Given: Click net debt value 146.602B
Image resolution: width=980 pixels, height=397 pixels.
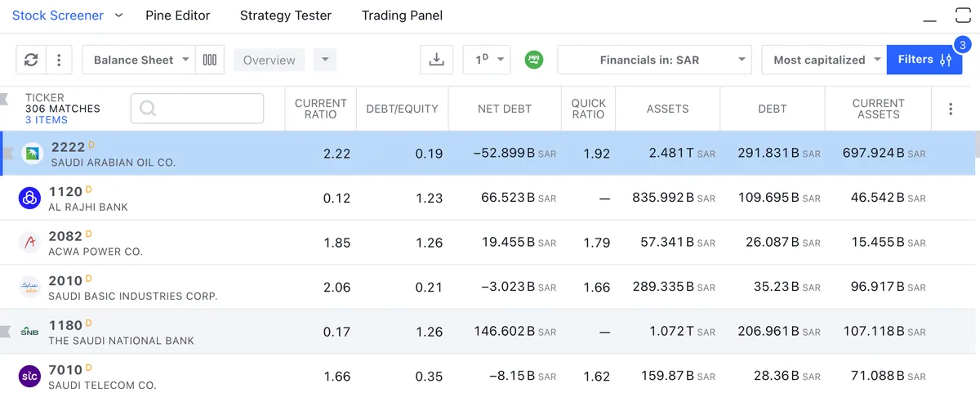Looking at the screenshot, I should tap(515, 332).
